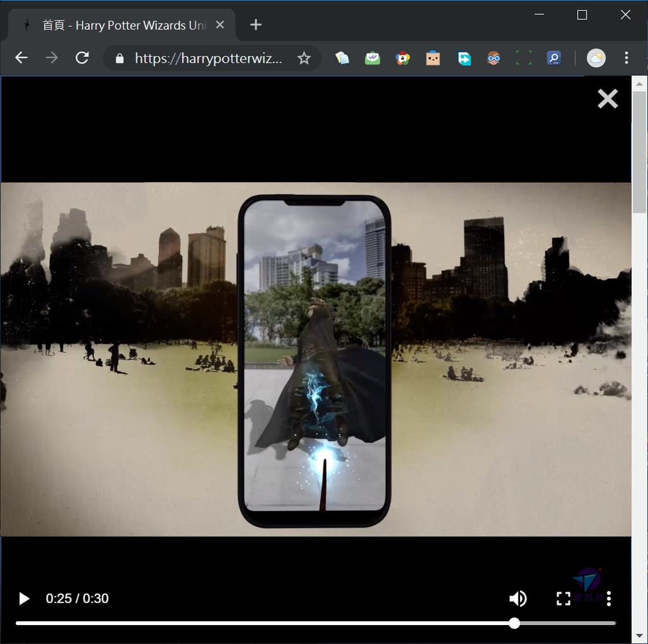
Task: Close the video overlay with X
Action: coord(607,99)
